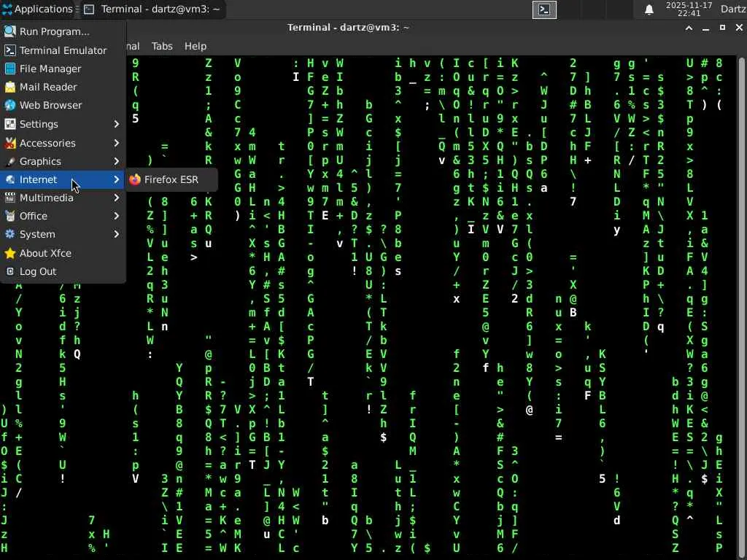The width and height of the screenshot is (747, 560).
Task: Launch Firefox ESR from Internet submenu
Action: click(x=171, y=179)
